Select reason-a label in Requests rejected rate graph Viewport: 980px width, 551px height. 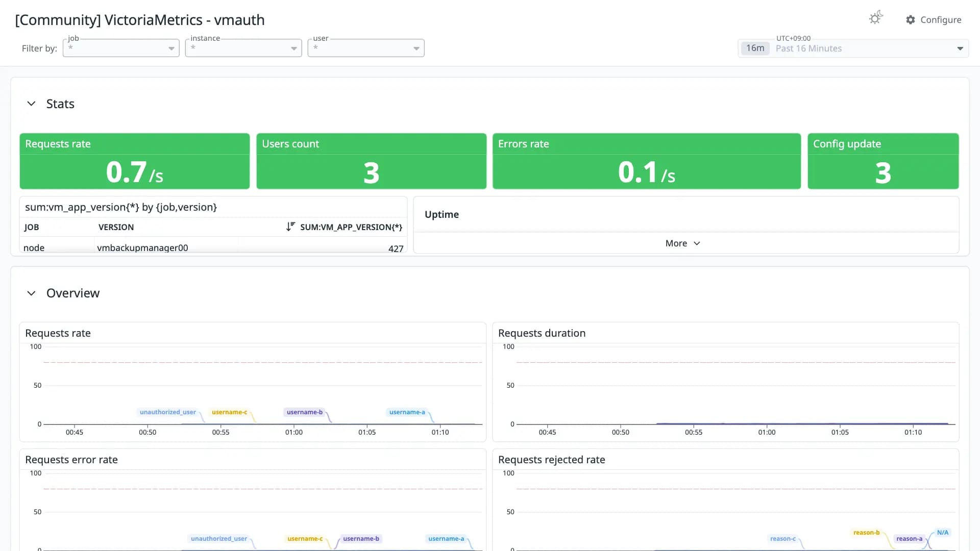909,539
